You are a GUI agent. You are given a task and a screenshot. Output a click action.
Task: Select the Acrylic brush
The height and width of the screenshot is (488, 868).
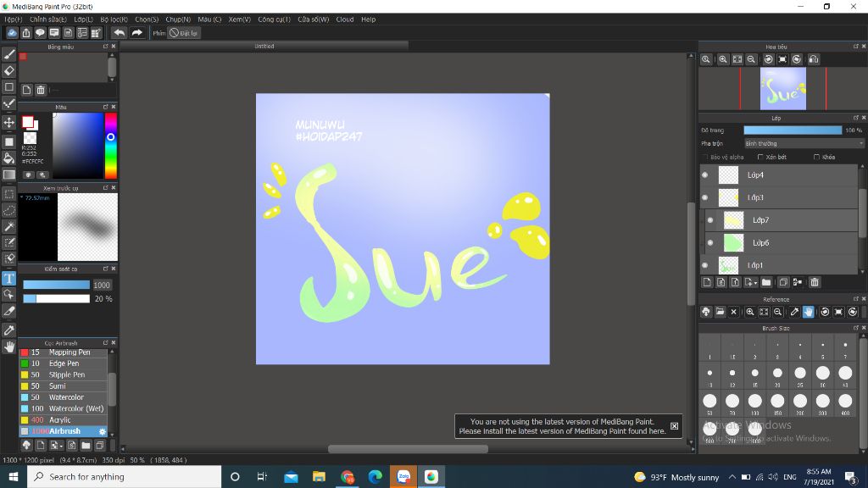click(x=64, y=420)
